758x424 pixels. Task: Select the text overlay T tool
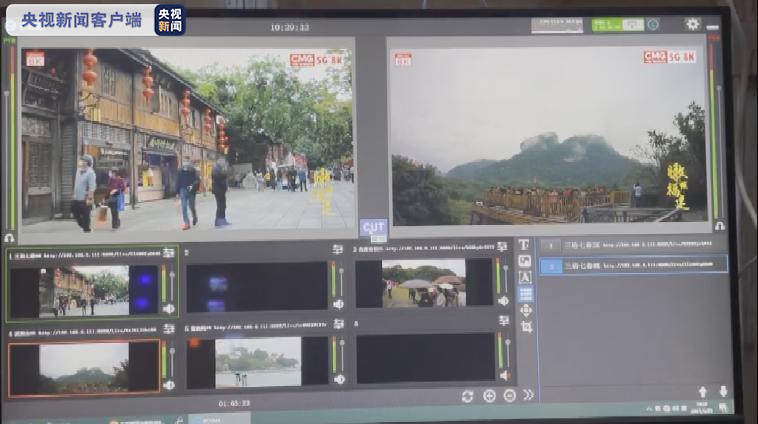[524, 245]
